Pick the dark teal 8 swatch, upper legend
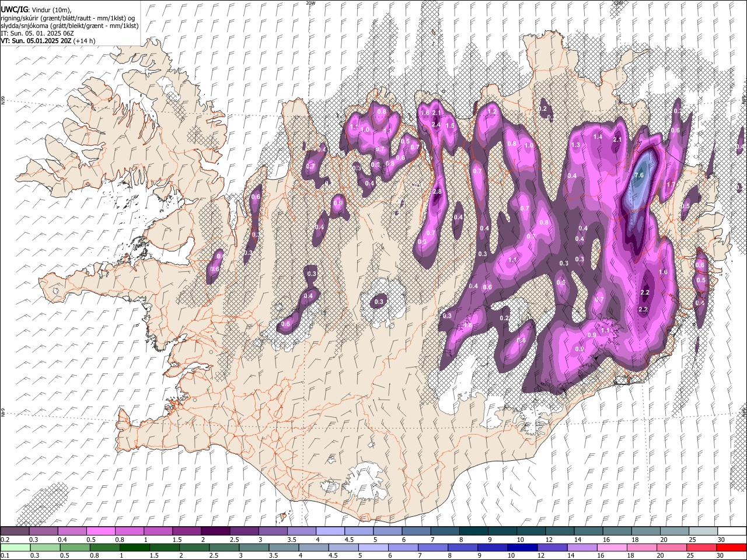The width and height of the screenshot is (747, 560). (474, 531)
